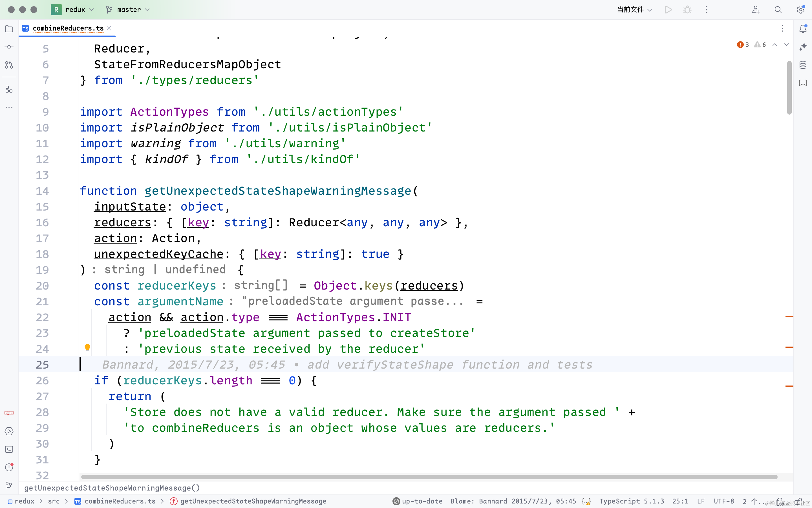Open Code With Me add user icon
The height and width of the screenshot is (508, 812).
pyautogui.click(x=756, y=10)
